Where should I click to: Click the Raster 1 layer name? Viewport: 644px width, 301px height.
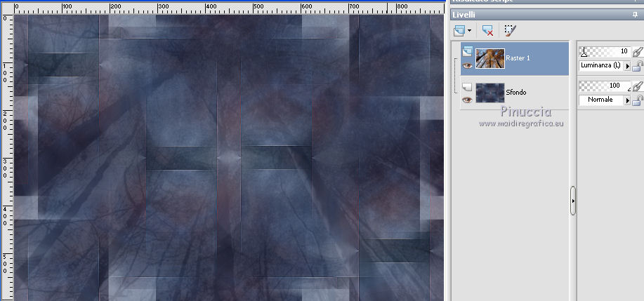(x=518, y=58)
